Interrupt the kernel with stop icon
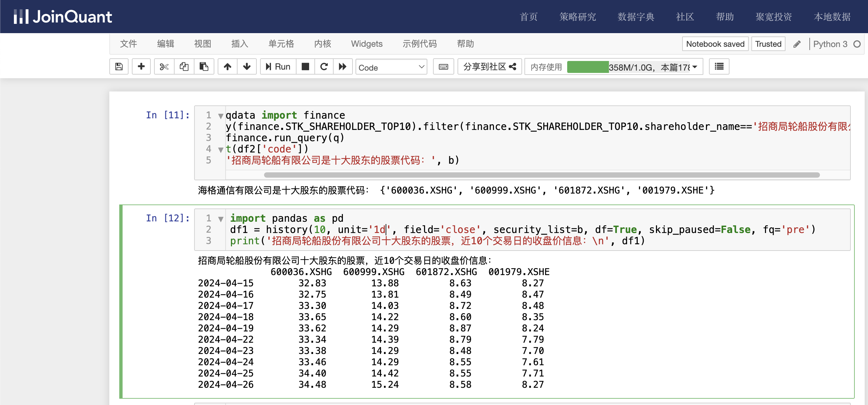Screen dimensions: 868x405 305,67
